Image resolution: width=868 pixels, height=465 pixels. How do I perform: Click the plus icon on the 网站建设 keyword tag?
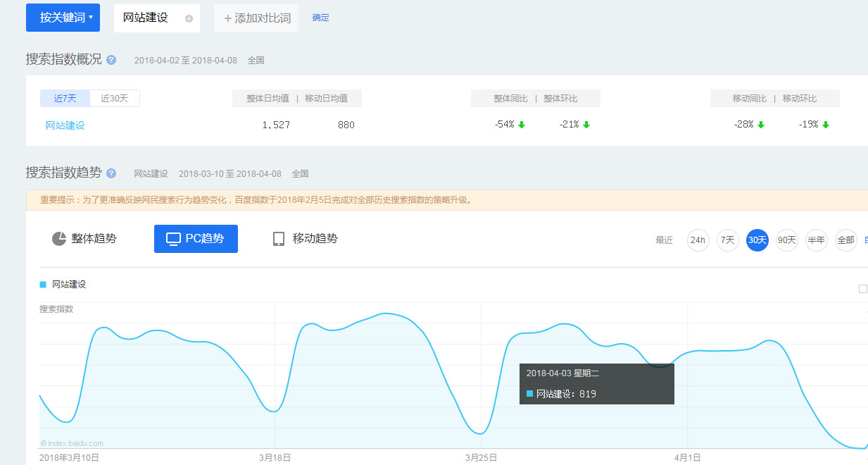point(190,18)
